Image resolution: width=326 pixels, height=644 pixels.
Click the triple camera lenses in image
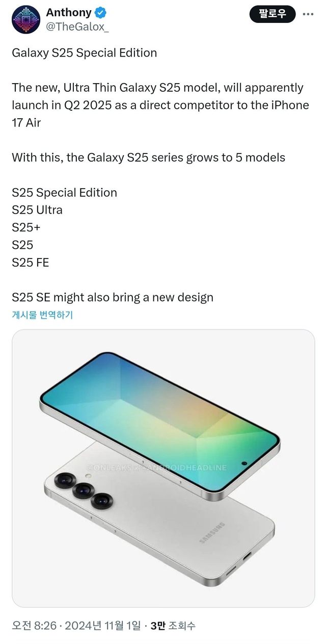(x=83, y=491)
